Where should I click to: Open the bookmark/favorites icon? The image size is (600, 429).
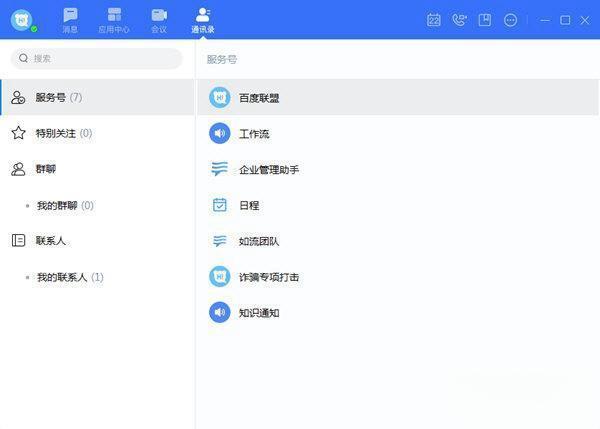tap(485, 20)
